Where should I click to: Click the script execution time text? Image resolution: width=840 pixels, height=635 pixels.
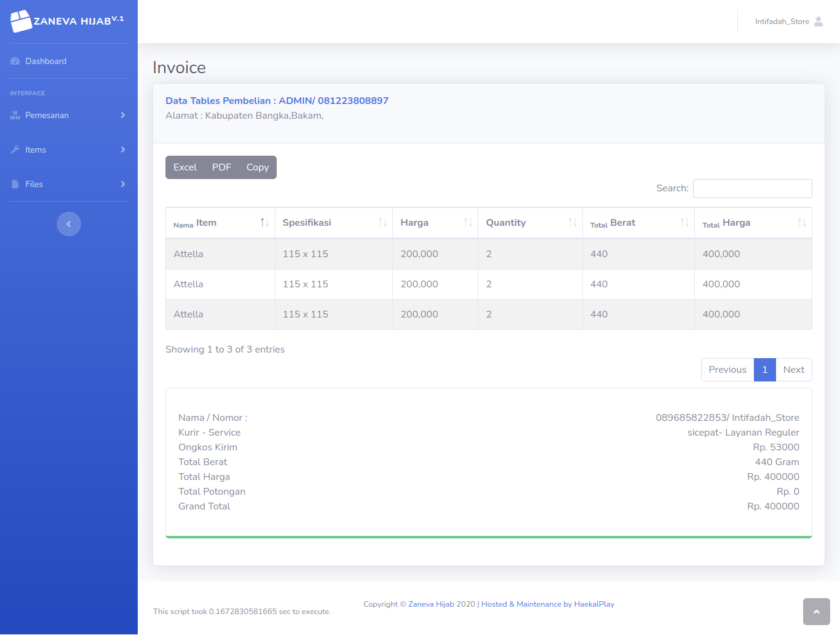(x=242, y=612)
